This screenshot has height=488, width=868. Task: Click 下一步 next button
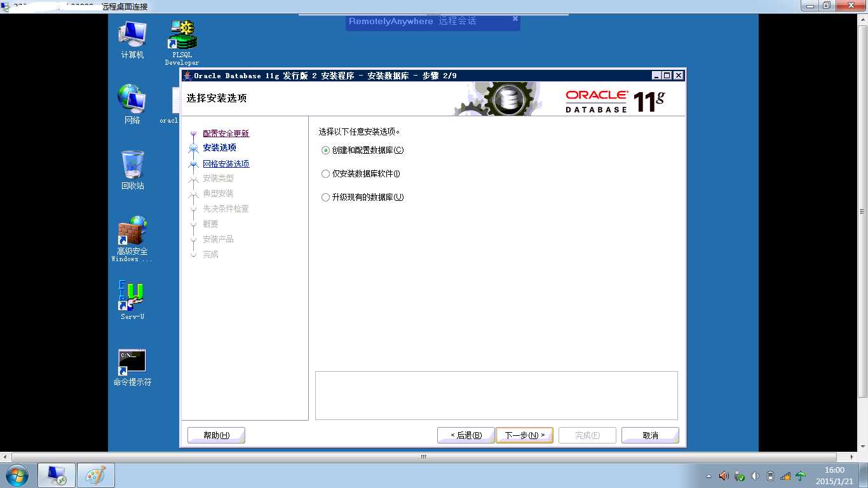pyautogui.click(x=524, y=435)
